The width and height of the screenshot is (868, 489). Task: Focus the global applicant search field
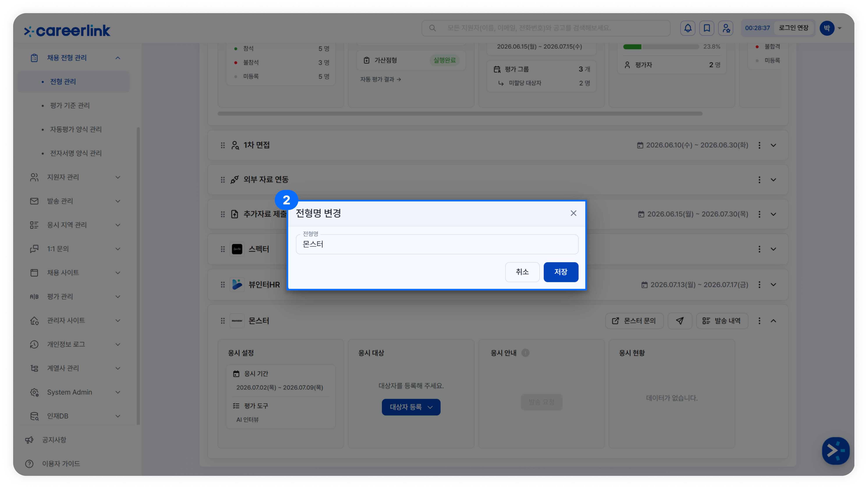546,28
